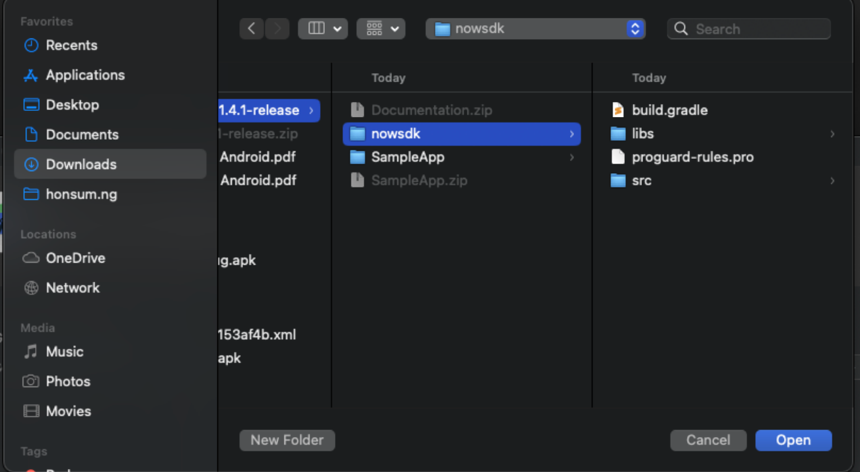Go to the Desktop folder
Image resolution: width=860 pixels, height=472 pixels.
pos(110,105)
